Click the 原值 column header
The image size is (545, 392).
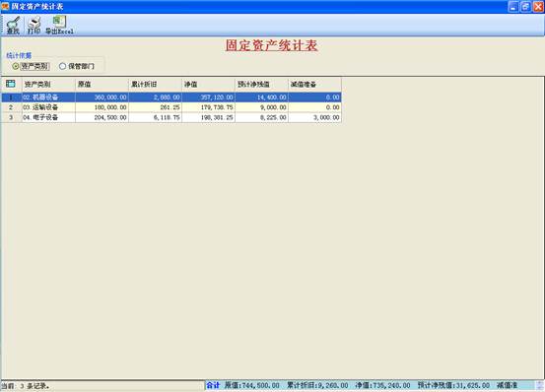pyautogui.click(x=102, y=84)
